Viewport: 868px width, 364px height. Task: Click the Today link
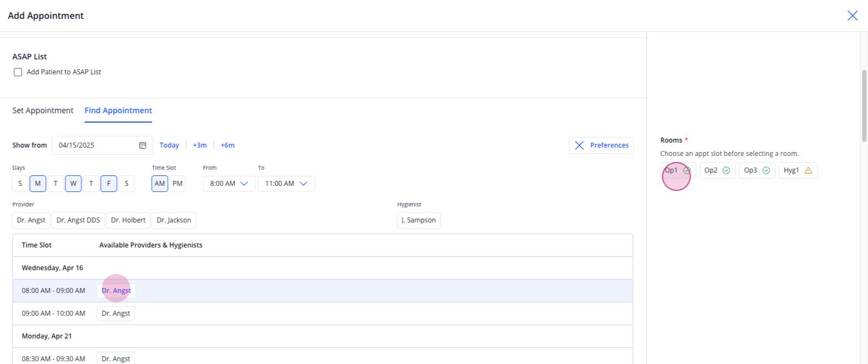(170, 145)
